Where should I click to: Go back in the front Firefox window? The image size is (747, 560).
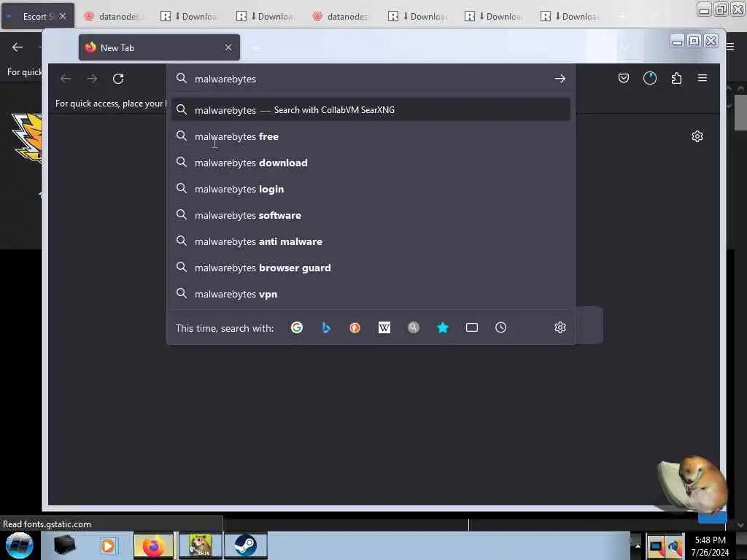click(x=65, y=79)
